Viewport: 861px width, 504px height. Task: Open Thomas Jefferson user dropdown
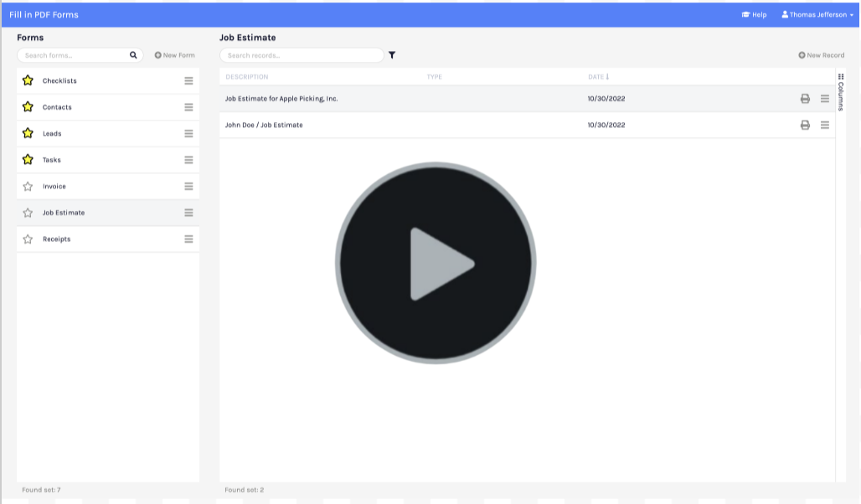(x=817, y=14)
